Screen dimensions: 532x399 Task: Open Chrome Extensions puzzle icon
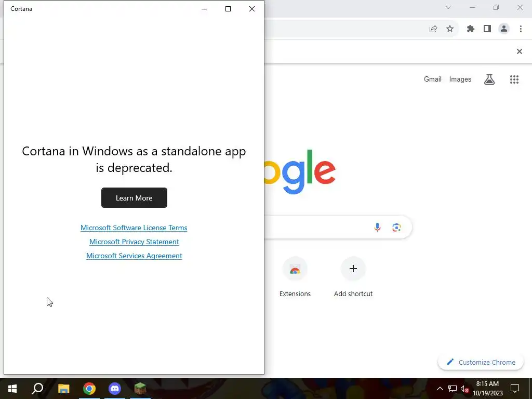coord(471,29)
